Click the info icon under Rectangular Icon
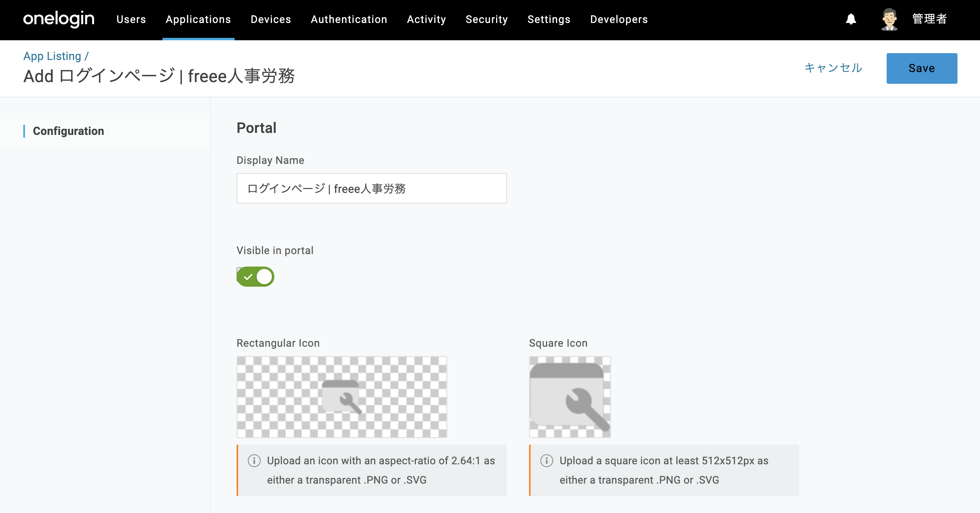 [254, 461]
